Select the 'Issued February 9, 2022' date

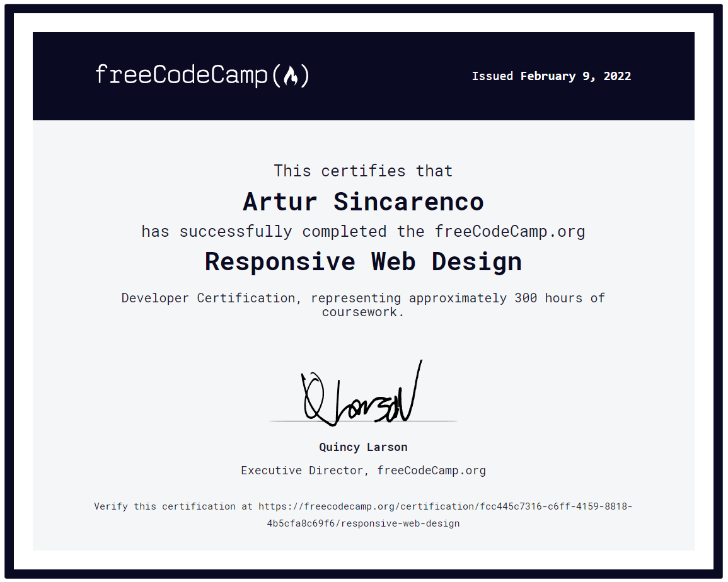tap(552, 76)
